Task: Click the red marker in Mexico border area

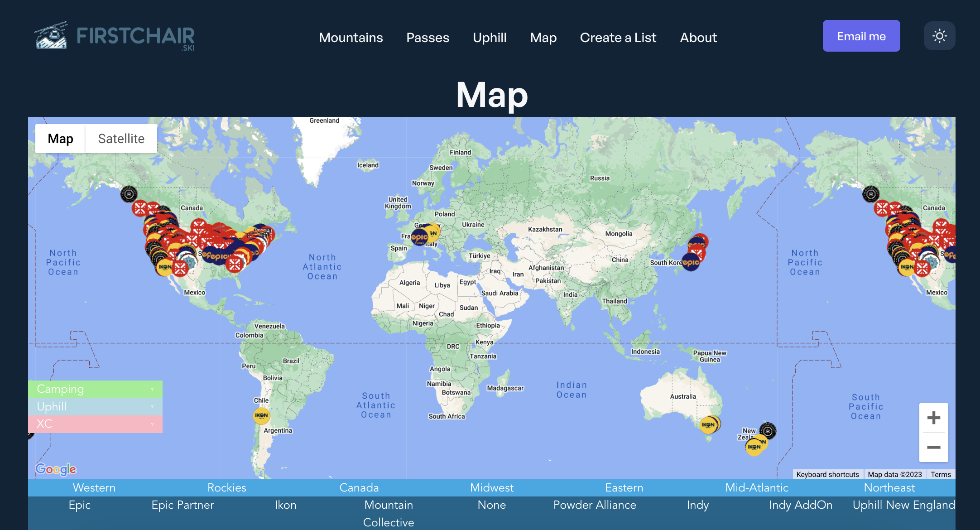Action: [180, 269]
